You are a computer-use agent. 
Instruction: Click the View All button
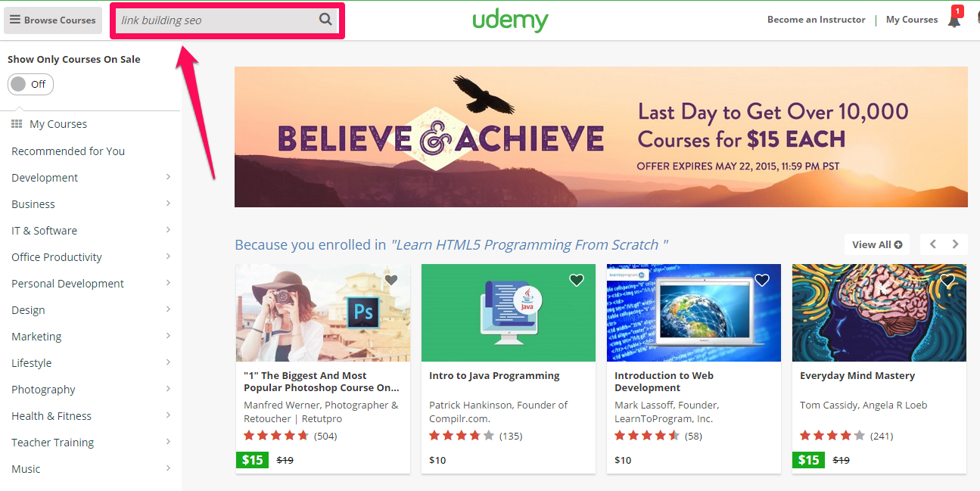pos(876,244)
